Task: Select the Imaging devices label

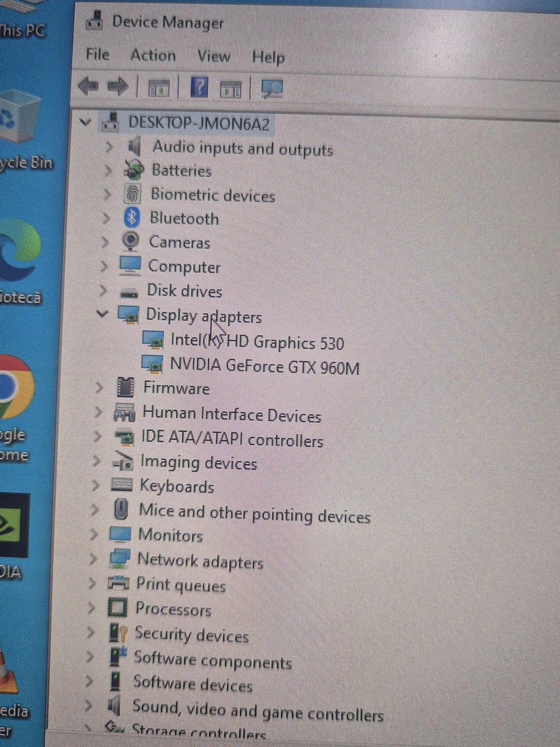Action: (199, 463)
